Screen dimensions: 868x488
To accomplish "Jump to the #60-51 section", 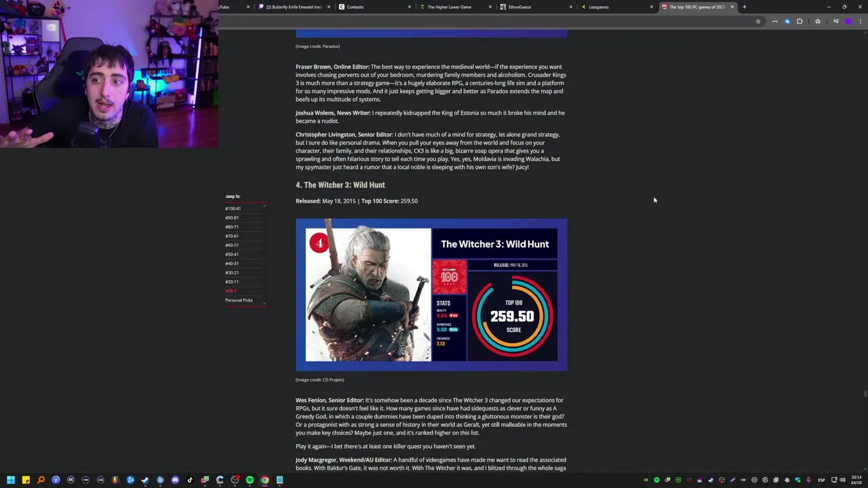I will [232, 245].
